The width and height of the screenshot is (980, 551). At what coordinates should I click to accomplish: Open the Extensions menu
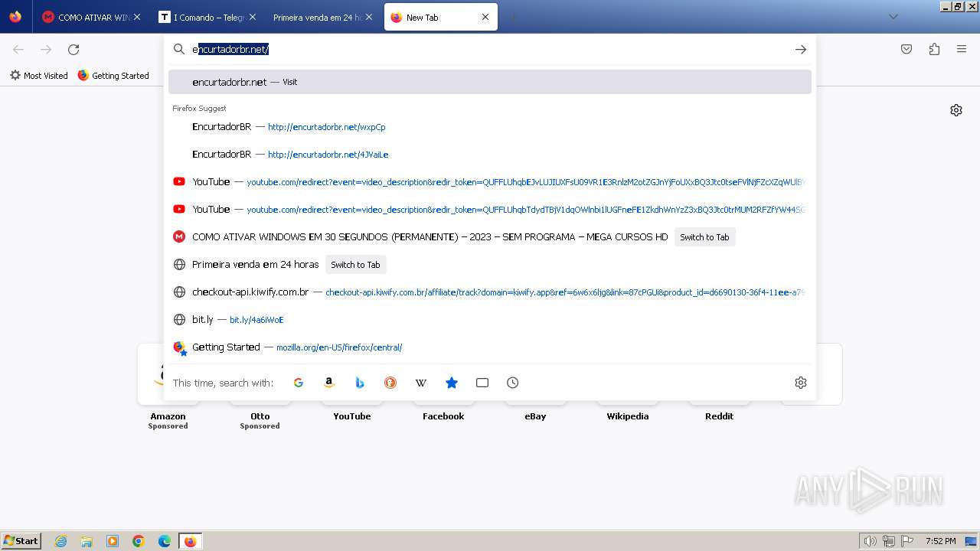[x=934, y=49]
